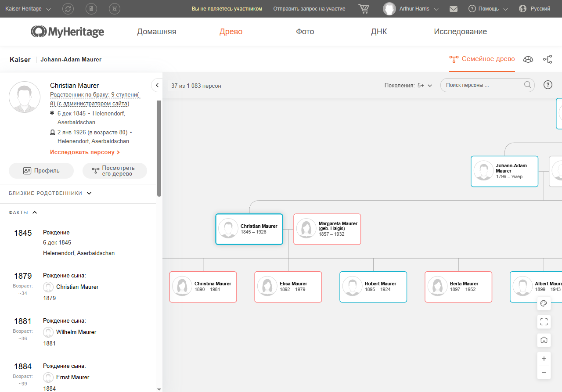
Task: Click the help question mark icon beside Помощь
Action: click(472, 9)
